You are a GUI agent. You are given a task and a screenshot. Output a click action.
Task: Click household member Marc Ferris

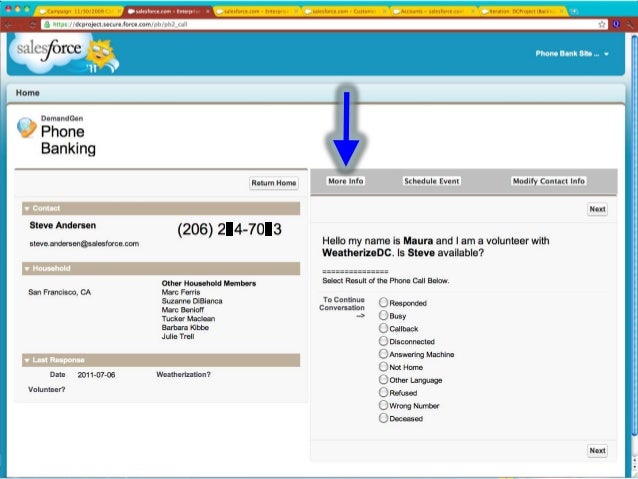(181, 292)
